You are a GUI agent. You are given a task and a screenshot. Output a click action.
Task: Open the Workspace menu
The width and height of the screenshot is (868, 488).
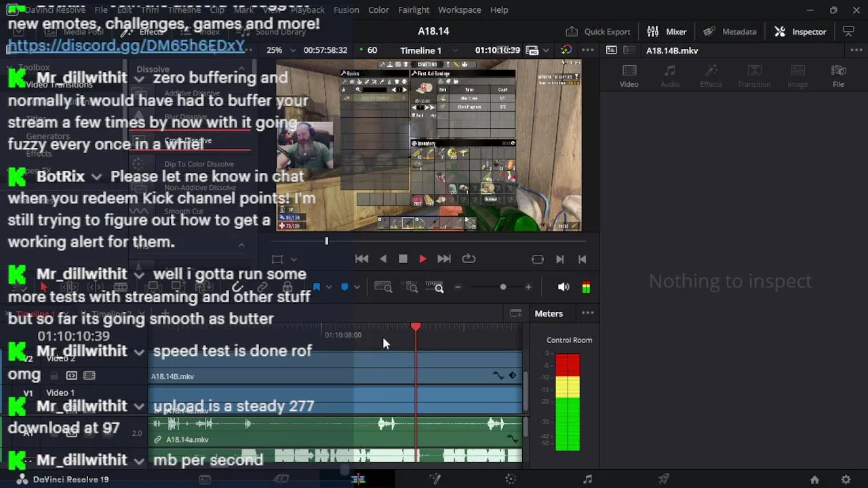[459, 9]
